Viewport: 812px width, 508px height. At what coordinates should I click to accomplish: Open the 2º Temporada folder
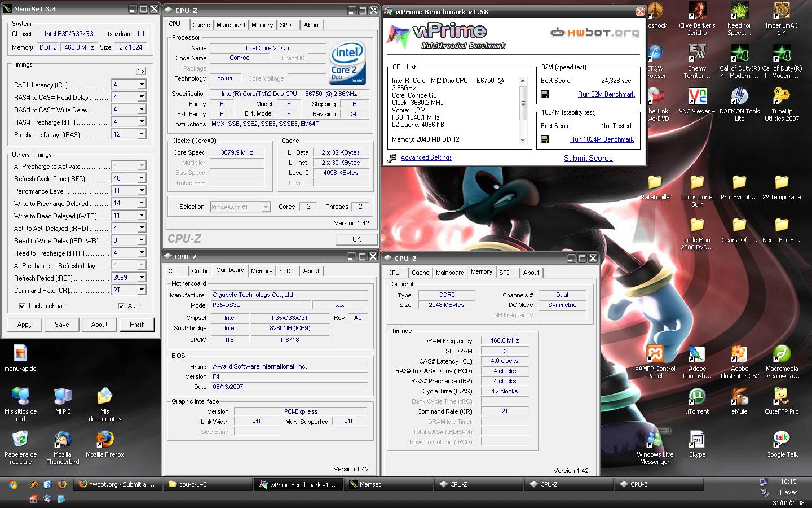(782, 186)
